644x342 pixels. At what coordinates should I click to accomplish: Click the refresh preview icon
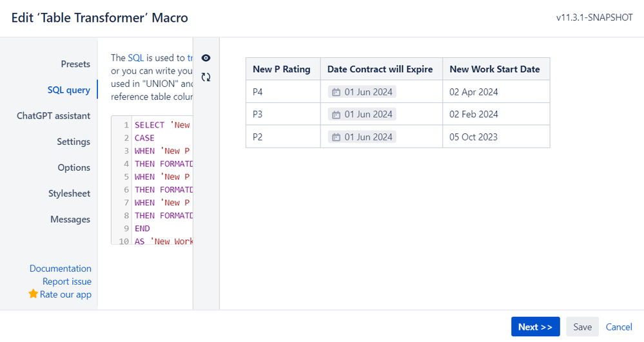click(x=206, y=77)
